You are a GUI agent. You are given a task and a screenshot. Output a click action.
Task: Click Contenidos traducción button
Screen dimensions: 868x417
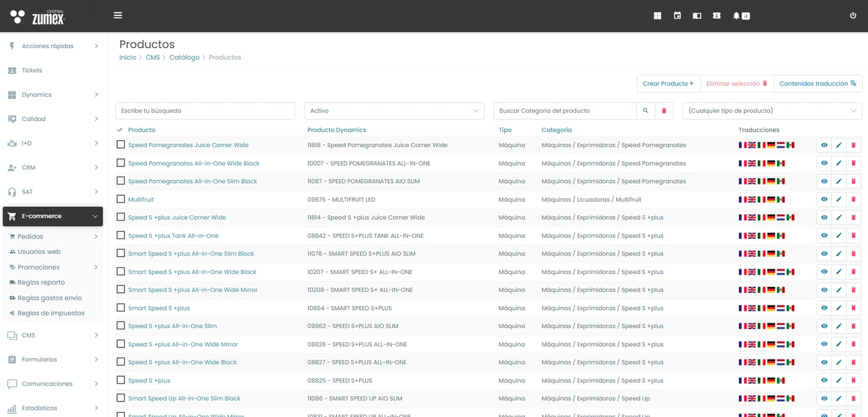pos(818,84)
